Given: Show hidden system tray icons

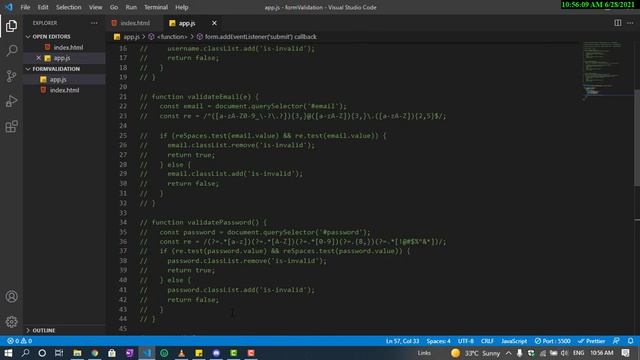Looking at the screenshot, I should click(x=509, y=353).
